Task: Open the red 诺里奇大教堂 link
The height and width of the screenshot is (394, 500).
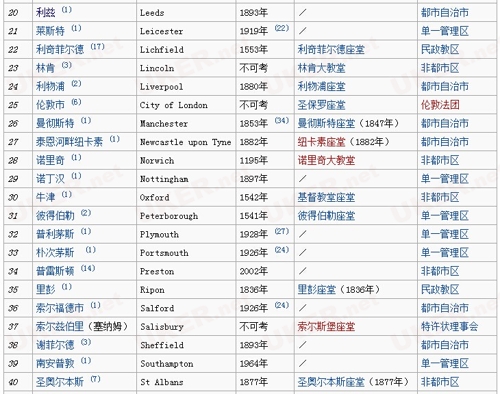Action: tap(326, 160)
